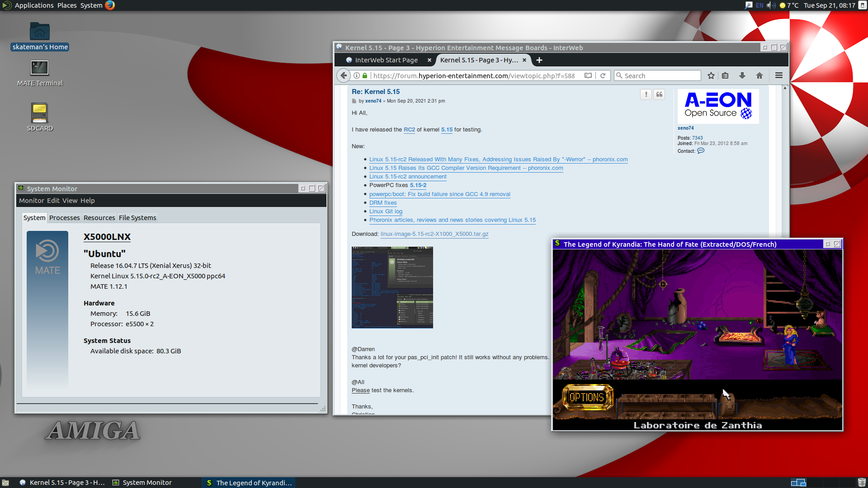
Task: Switch to Kernel 5.15 taskbar entry
Action: tap(63, 483)
